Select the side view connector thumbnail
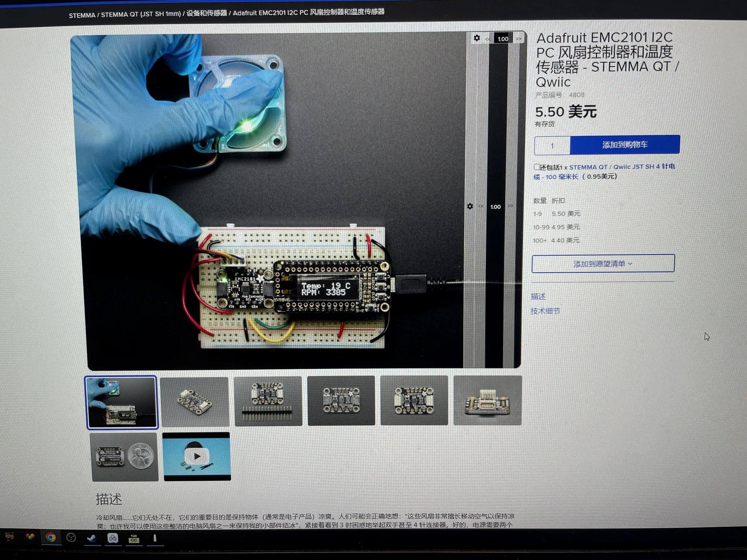Viewport: 747px width, 560px height. [487, 400]
